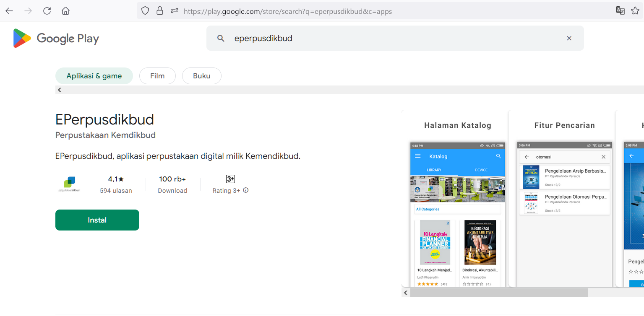Open site permissions icon in address bar
The image size is (644, 316).
coord(175,11)
